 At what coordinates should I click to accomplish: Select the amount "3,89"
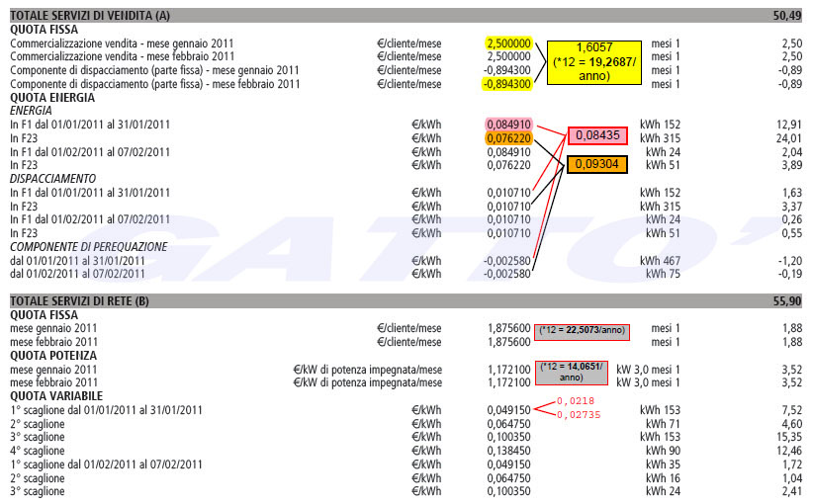[792, 165]
